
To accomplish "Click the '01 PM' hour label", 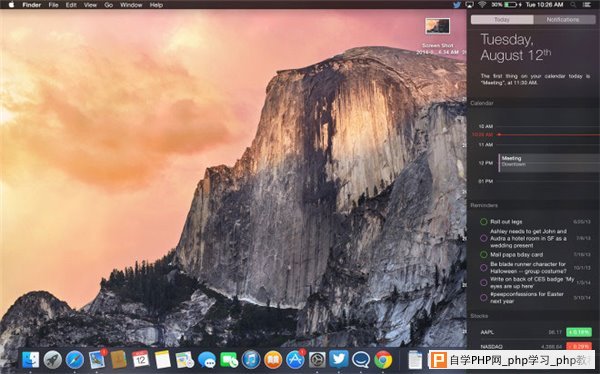I will click(x=486, y=181).
